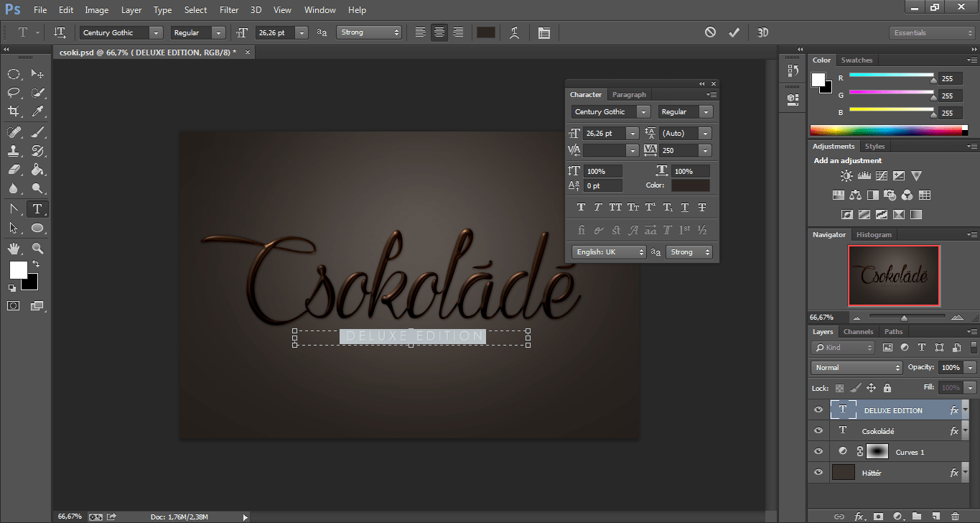Screen dimensions: 980x523
Task: Click the Create warped text icon
Action: coord(514,33)
